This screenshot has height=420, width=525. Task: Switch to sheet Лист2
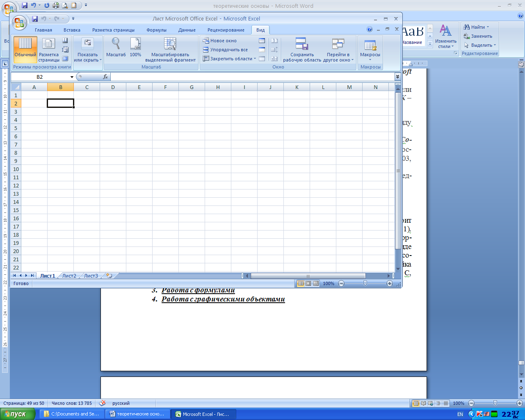pos(69,276)
